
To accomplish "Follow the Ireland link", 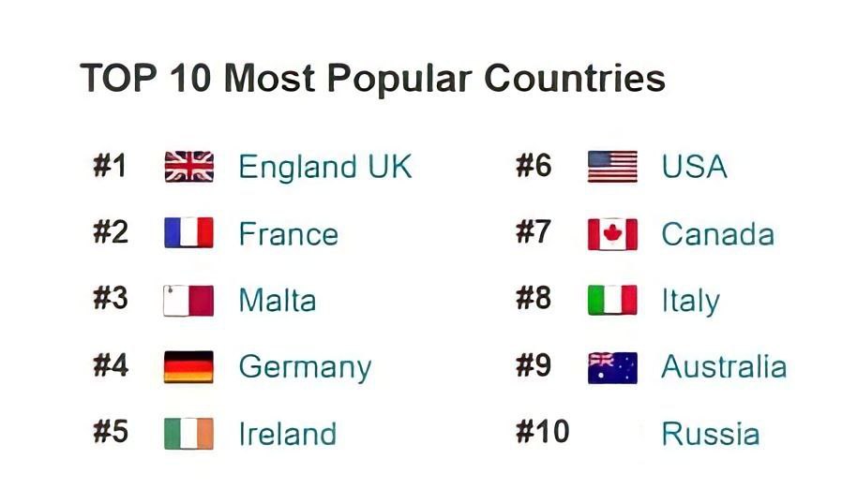I will [287, 434].
